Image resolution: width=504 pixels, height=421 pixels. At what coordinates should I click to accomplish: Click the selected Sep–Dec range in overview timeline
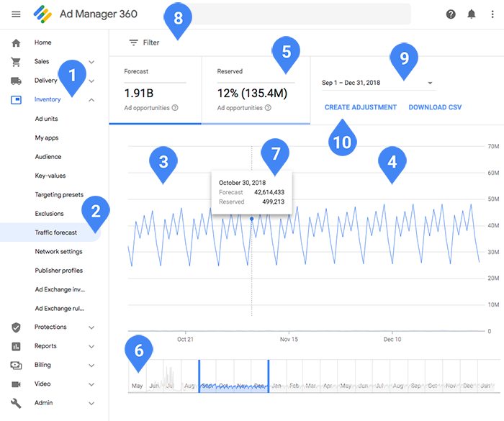coord(234,376)
